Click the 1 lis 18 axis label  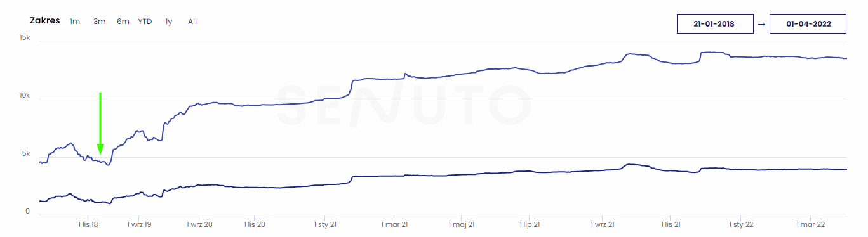pyautogui.click(x=88, y=224)
